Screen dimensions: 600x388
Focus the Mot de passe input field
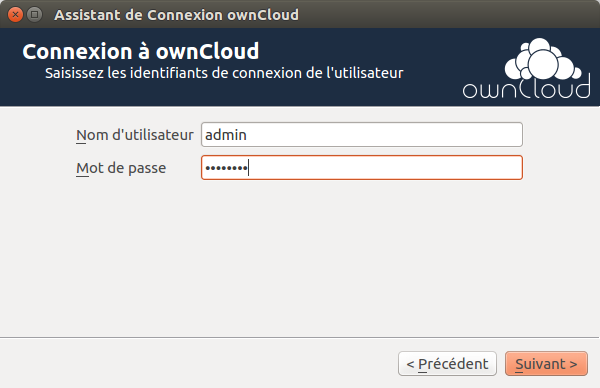(362, 168)
